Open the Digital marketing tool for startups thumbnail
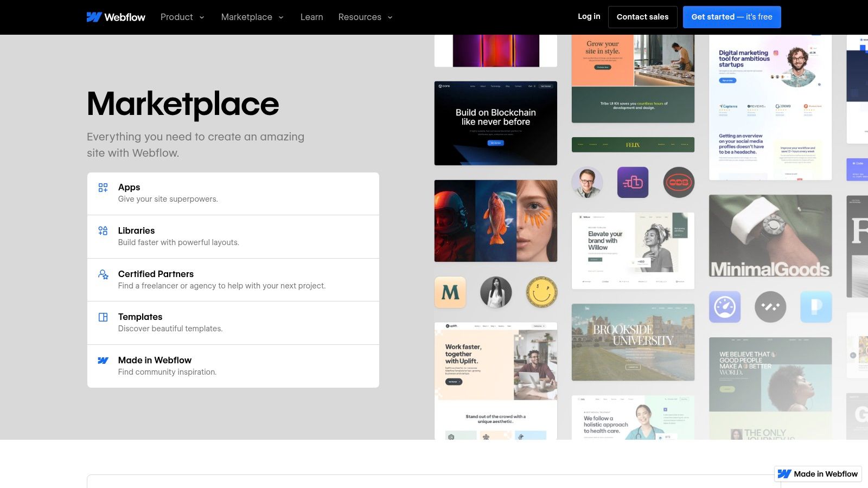The height and width of the screenshot is (488, 868). pos(770,107)
